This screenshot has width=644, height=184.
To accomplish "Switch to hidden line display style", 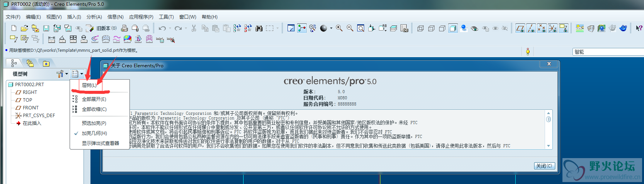I will tap(431, 28).
